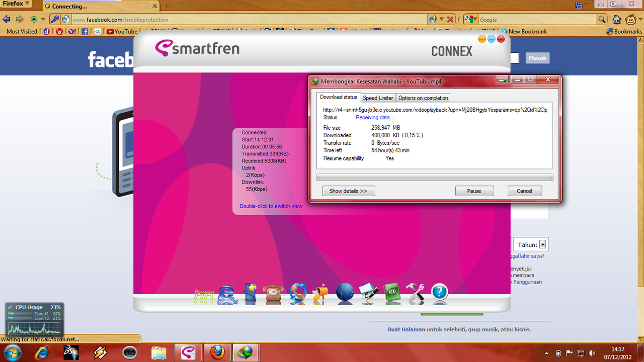This screenshot has height=362, width=644.
Task: Click the blue key icon beside address bar
Action: click(55, 19)
